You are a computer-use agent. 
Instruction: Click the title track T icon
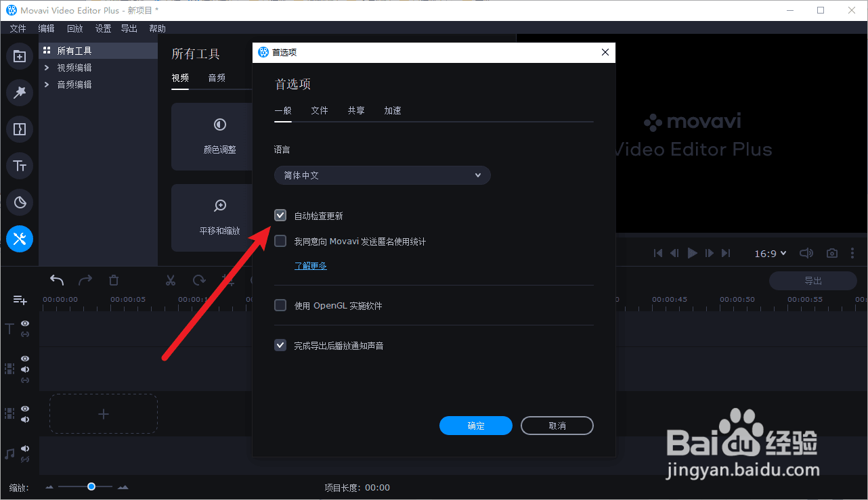9,329
